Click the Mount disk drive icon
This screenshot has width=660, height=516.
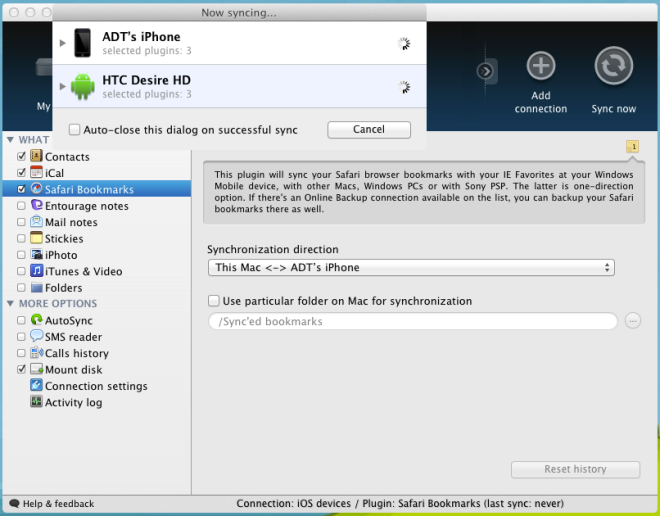(x=36, y=369)
